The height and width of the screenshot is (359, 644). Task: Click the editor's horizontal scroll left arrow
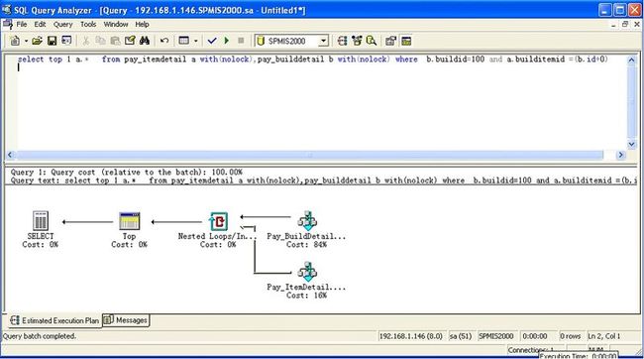10,155
